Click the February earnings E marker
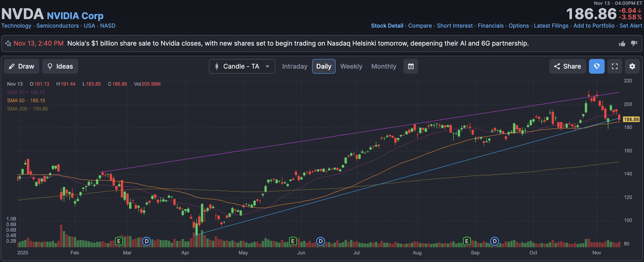 119,241
